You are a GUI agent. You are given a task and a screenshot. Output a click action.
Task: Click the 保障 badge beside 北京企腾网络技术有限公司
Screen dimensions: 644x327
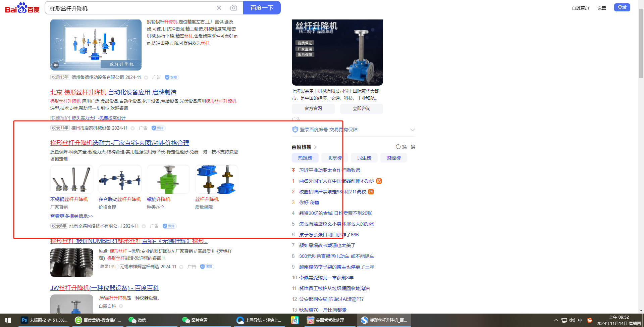click(x=169, y=226)
